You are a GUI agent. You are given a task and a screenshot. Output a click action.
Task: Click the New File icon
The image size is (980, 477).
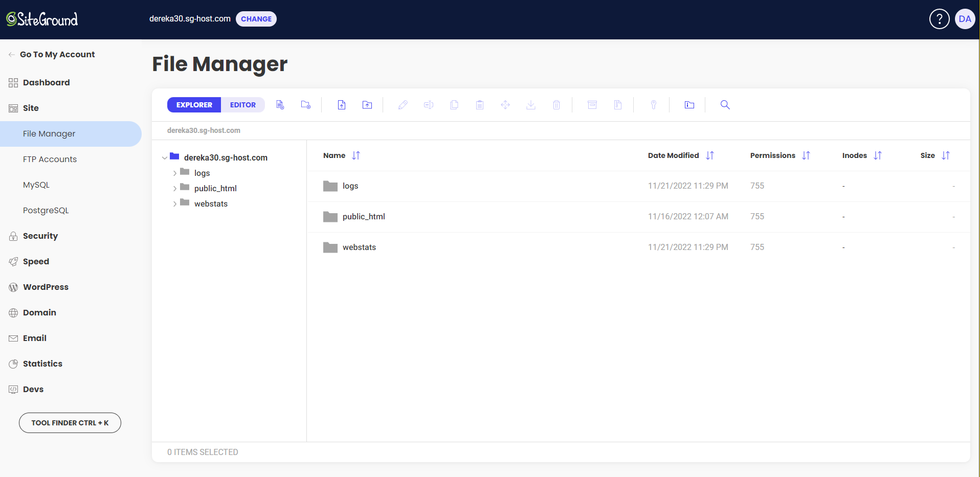click(x=280, y=105)
